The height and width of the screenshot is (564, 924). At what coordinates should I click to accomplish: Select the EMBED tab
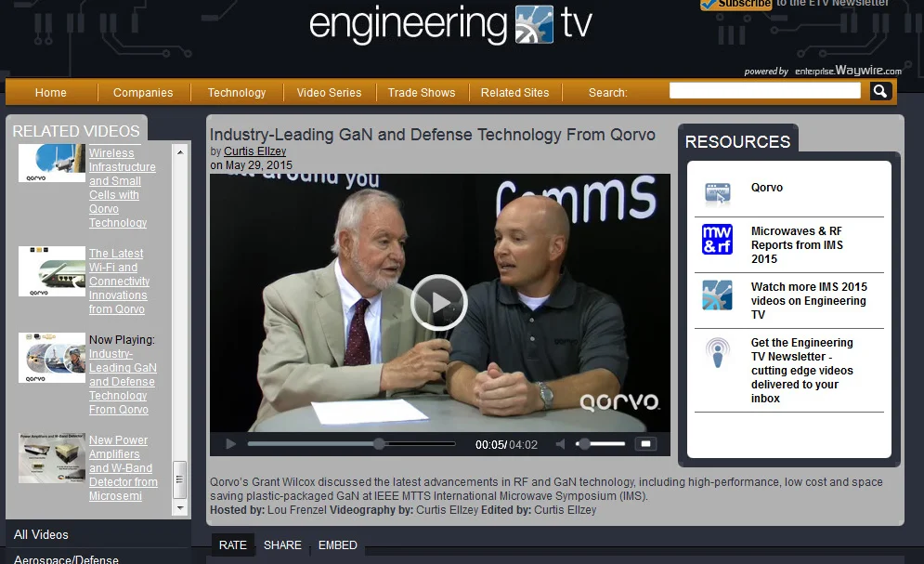tap(338, 545)
